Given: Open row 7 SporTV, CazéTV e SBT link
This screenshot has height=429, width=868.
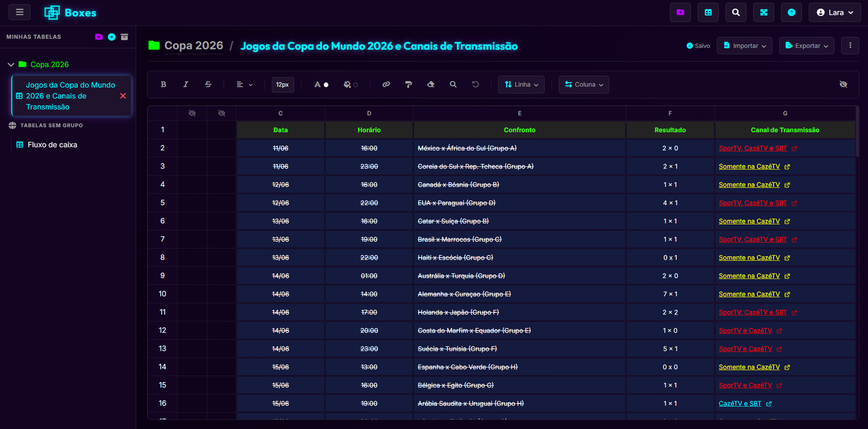Looking at the screenshot, I should tap(752, 239).
